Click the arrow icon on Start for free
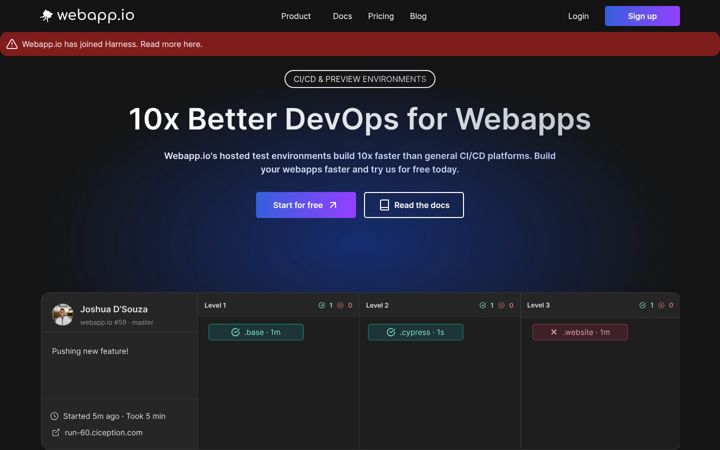The height and width of the screenshot is (450, 720). pyautogui.click(x=333, y=205)
